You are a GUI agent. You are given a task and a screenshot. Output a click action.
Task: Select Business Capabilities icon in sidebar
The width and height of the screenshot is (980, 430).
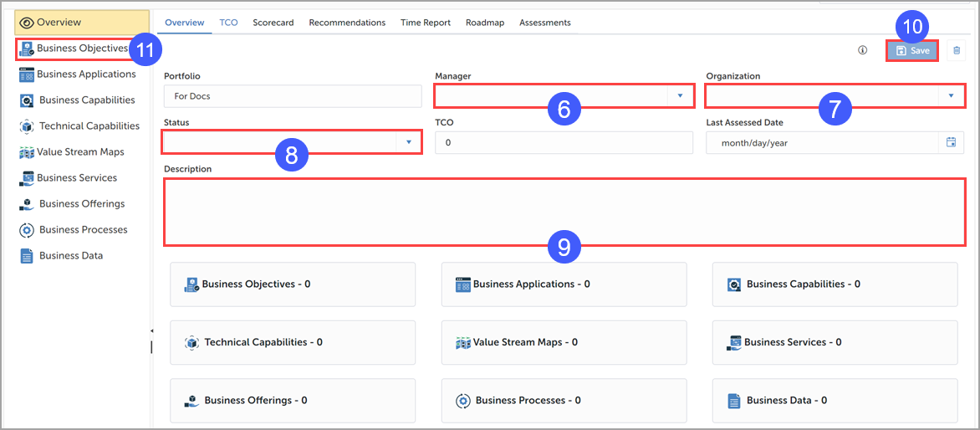(27, 100)
